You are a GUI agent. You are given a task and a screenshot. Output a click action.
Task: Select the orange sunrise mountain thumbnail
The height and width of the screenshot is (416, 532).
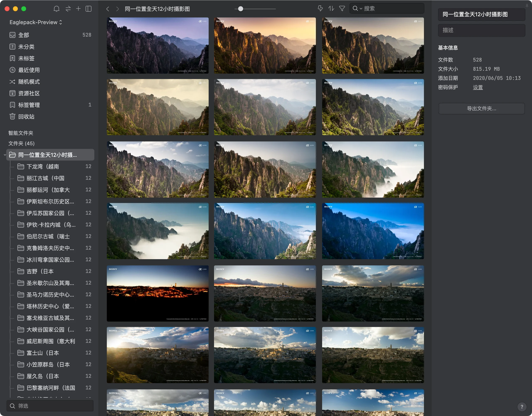pos(265,45)
